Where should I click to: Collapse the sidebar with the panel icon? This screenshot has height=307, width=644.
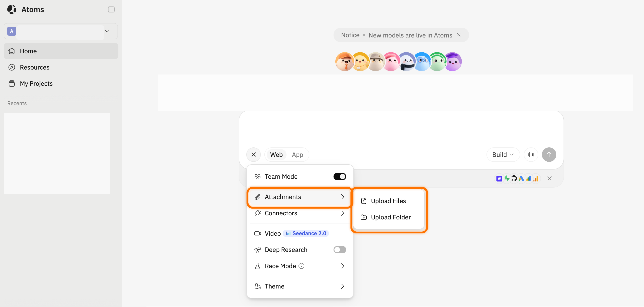pos(111,9)
